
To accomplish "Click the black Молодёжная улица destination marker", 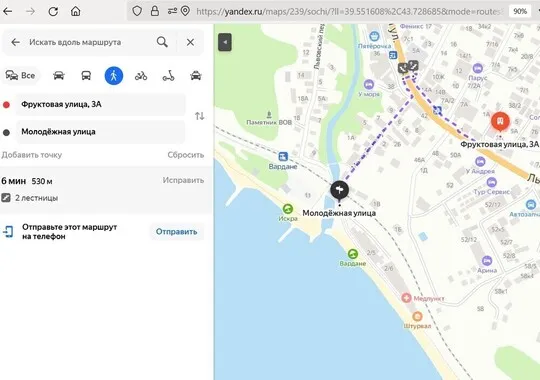I will [340, 191].
